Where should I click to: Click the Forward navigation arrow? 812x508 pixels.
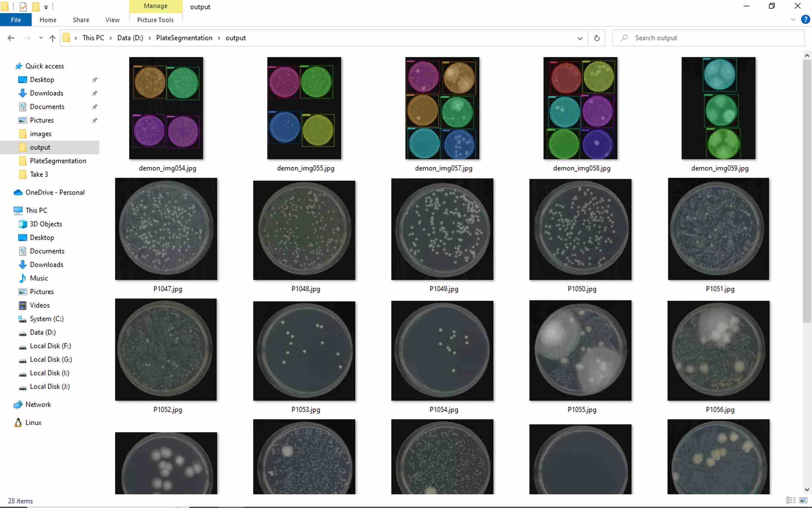click(28, 38)
